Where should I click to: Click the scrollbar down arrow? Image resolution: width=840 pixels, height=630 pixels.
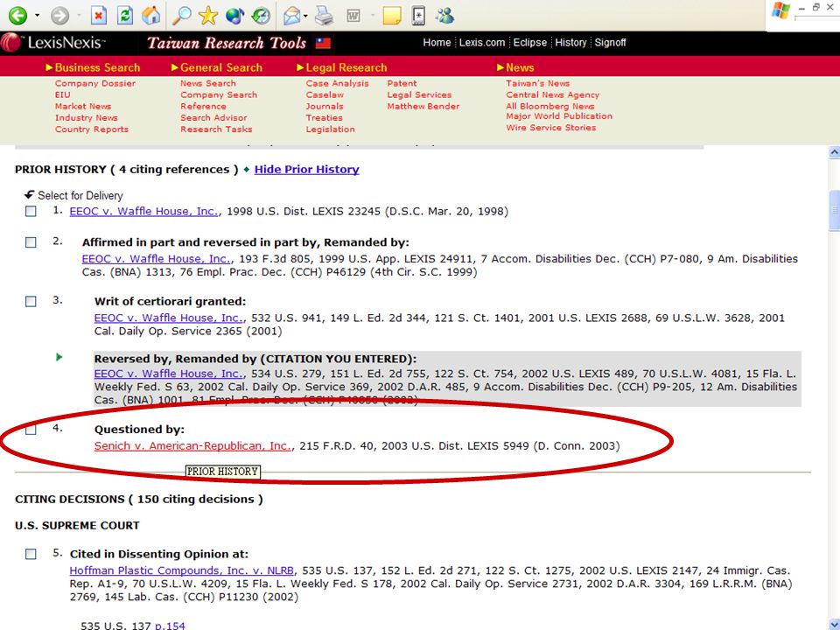(x=834, y=624)
